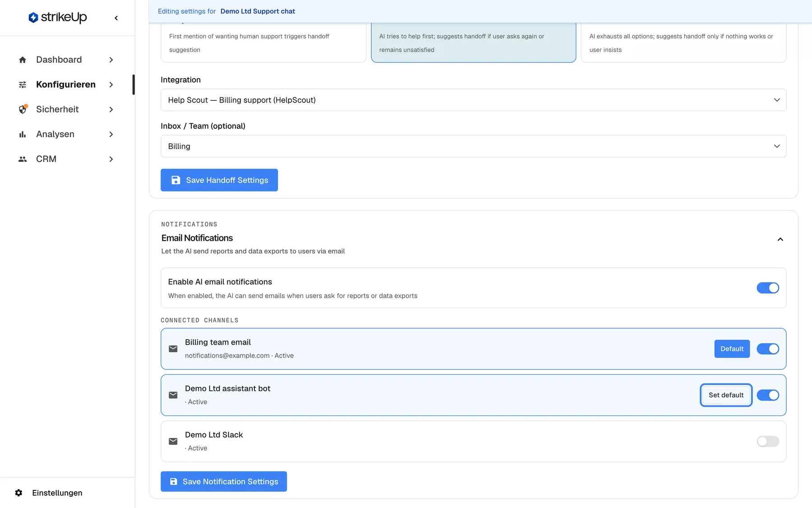Screen dimensions: 812x508
Task: Expand the Dashboard submenu chevron
Action: pos(111,60)
